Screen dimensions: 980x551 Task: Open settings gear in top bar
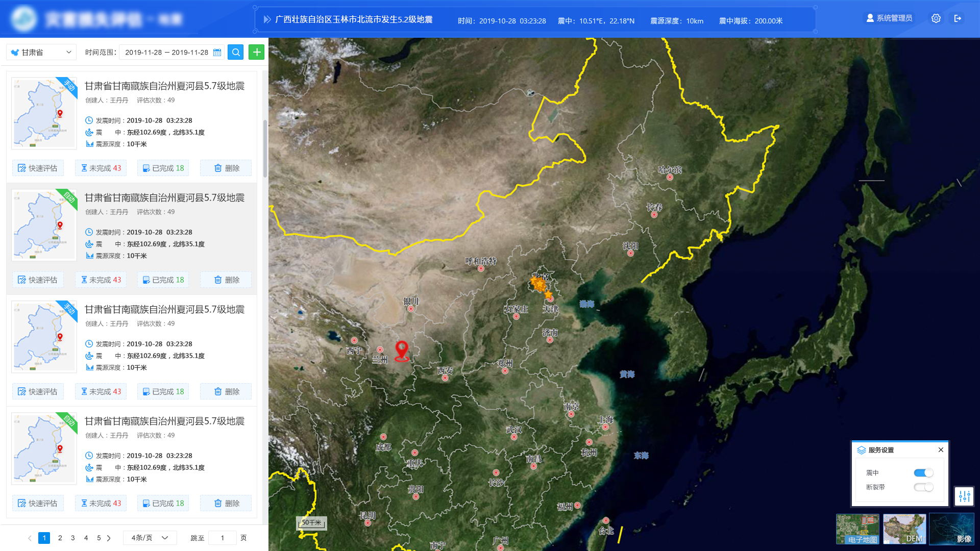(x=936, y=18)
